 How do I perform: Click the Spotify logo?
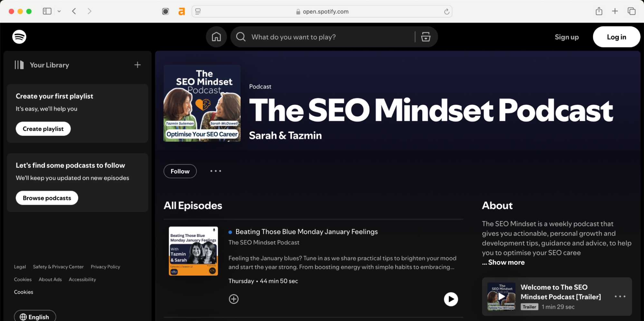19,37
